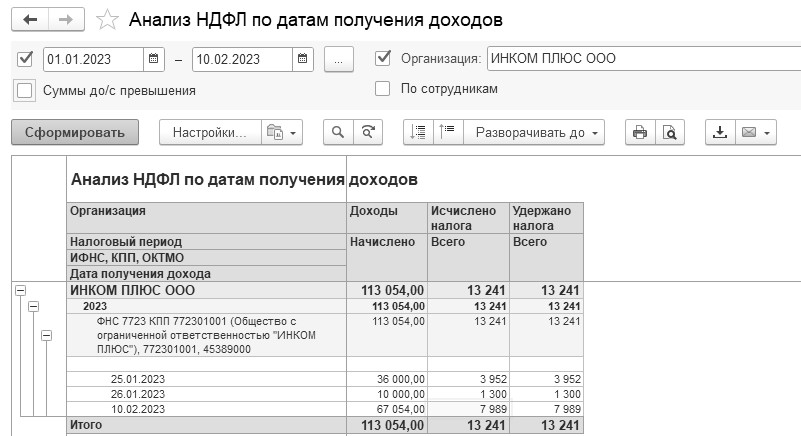Screen dimensions: 801x436
Task: Expand email sending dropdown arrow
Action: [768, 133]
